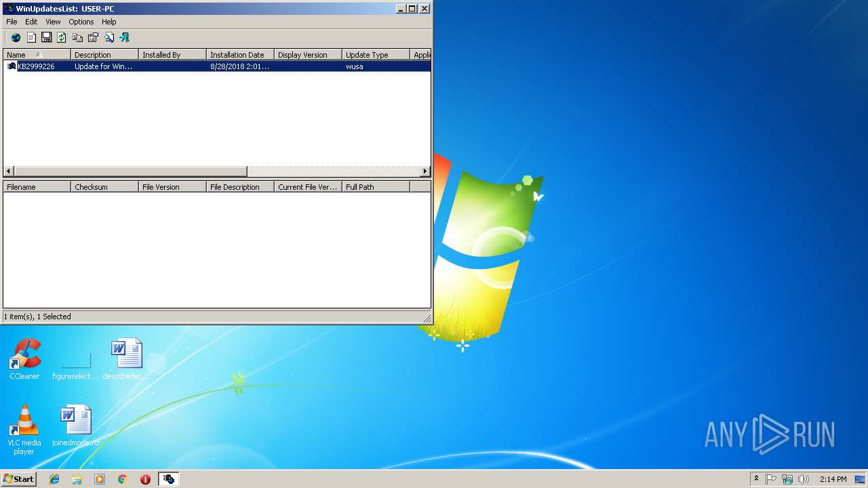
Task: Select the VLC media player desktop shortcut
Action: (x=24, y=430)
